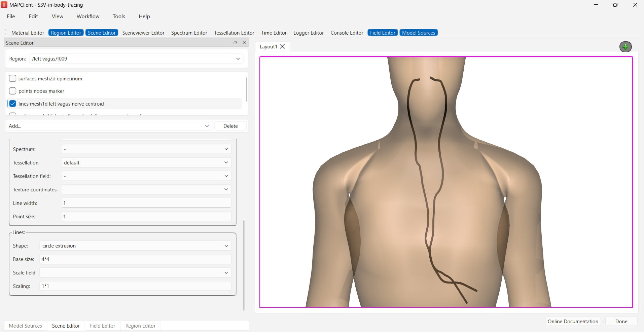644x332 pixels.
Task: Float the Scene Editor dock panel
Action: (235, 43)
